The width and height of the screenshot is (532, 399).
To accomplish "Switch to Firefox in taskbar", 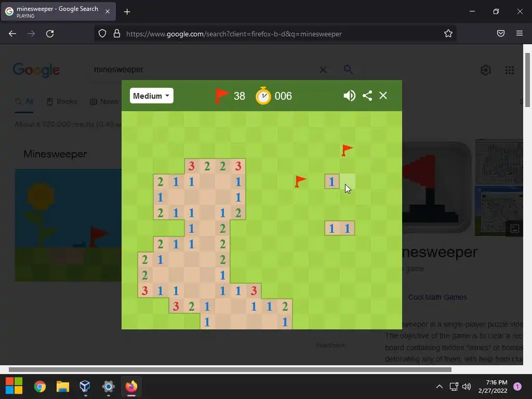I will 131,386.
